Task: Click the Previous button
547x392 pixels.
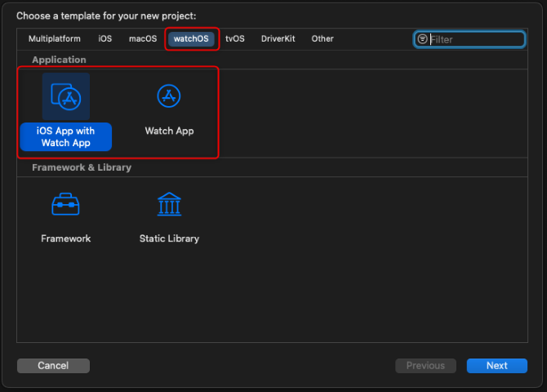Action: (x=425, y=366)
